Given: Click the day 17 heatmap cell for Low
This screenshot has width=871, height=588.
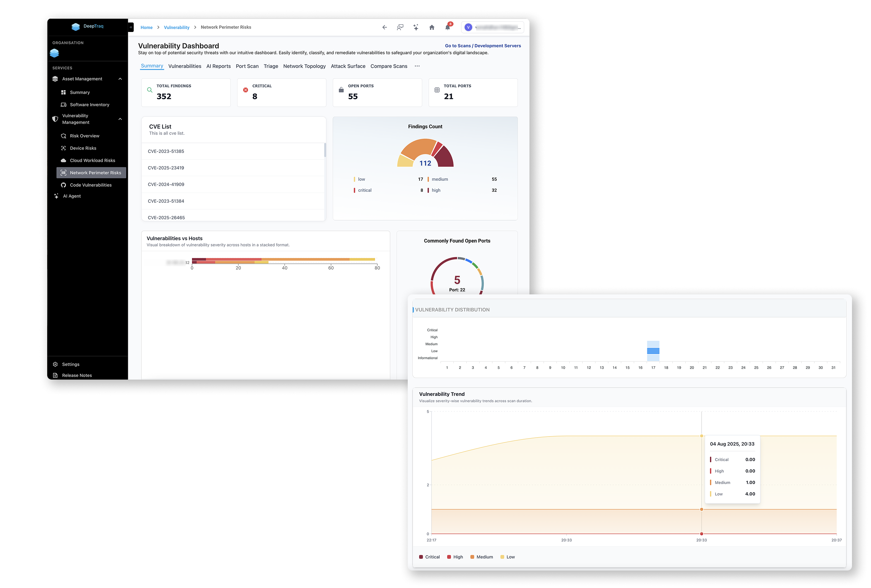Looking at the screenshot, I should coord(653,351).
